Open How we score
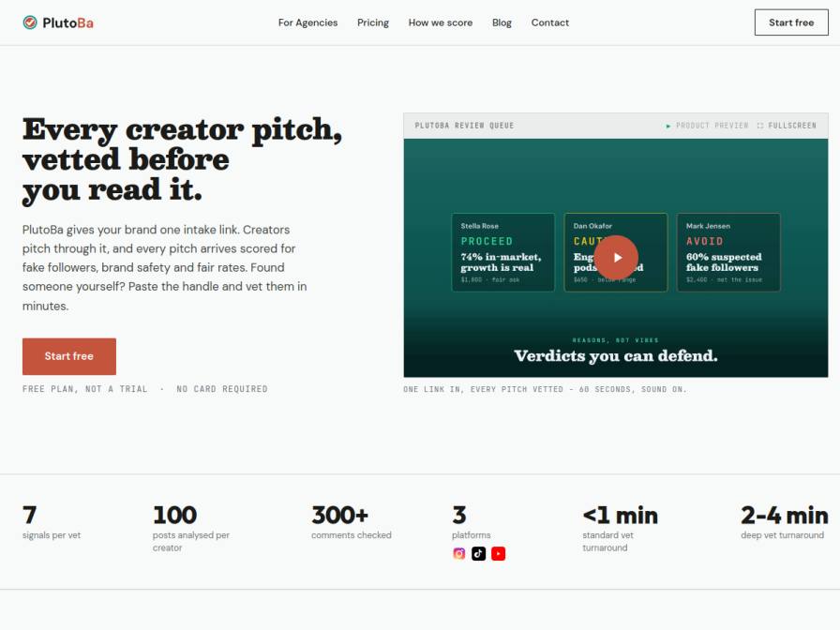Image resolution: width=840 pixels, height=630 pixels. [x=441, y=22]
